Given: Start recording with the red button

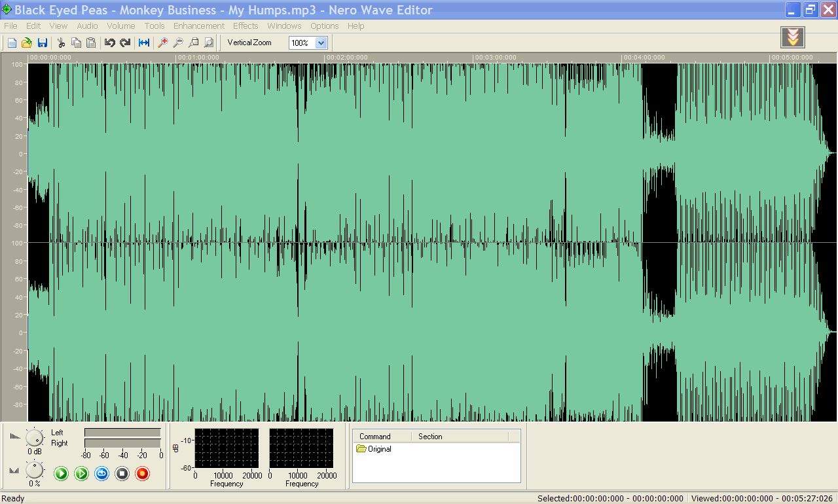Looking at the screenshot, I should click(x=142, y=473).
